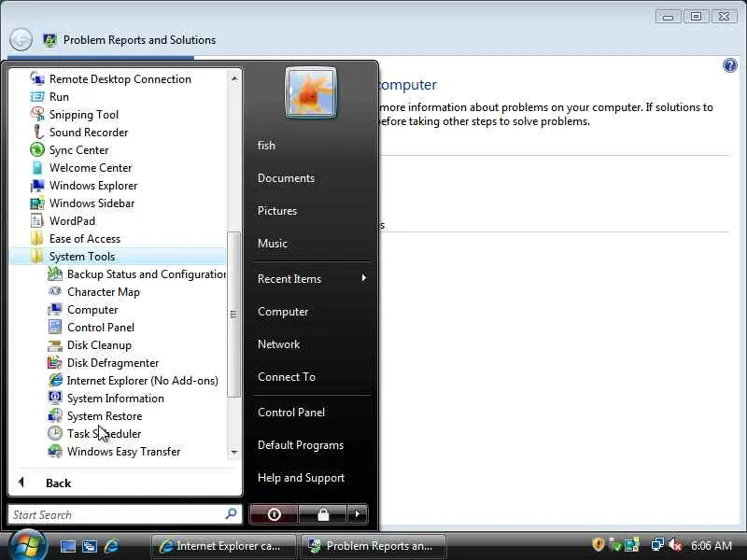Viewport: 747px width, 560px height.
Task: Click the green Sync Center icon
Action: (37, 149)
